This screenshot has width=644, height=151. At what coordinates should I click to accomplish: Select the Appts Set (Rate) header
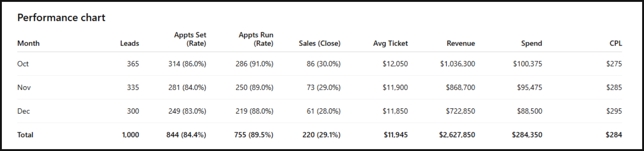pyautogui.click(x=190, y=39)
